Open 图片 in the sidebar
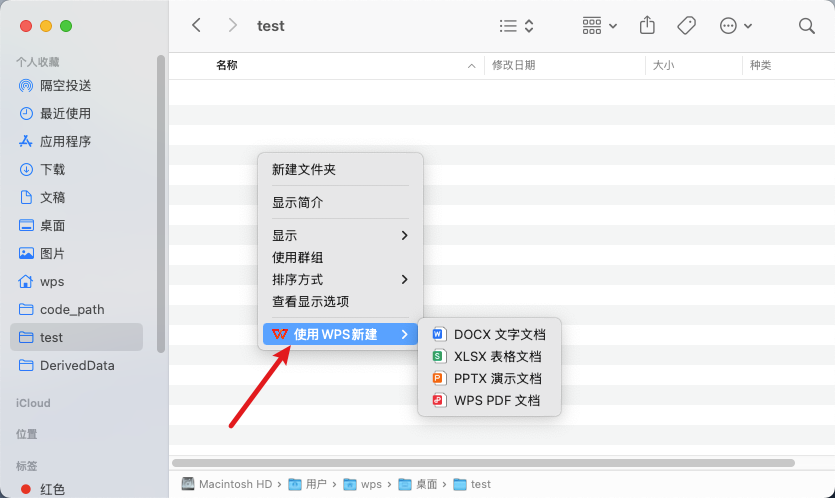Viewport: 835px width, 498px height. coord(76,253)
